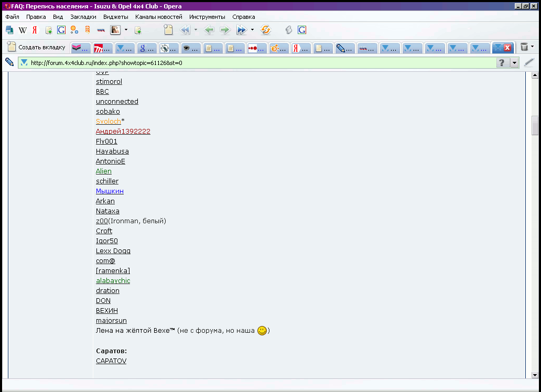Click the question mark button in address bar

pos(502,62)
